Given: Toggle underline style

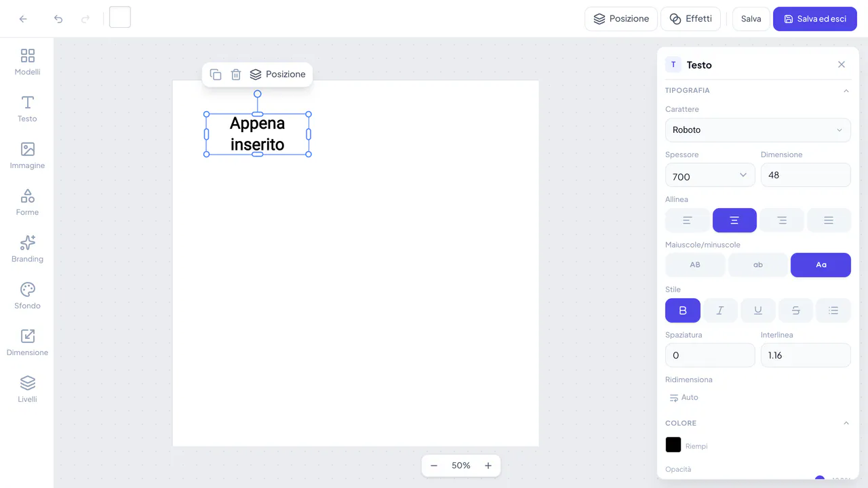Looking at the screenshot, I should [758, 310].
